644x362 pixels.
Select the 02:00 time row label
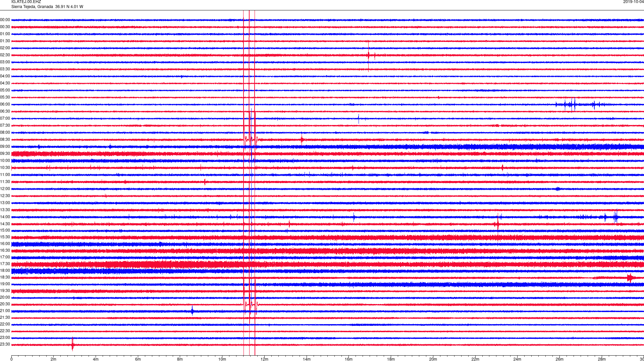tap(5, 48)
